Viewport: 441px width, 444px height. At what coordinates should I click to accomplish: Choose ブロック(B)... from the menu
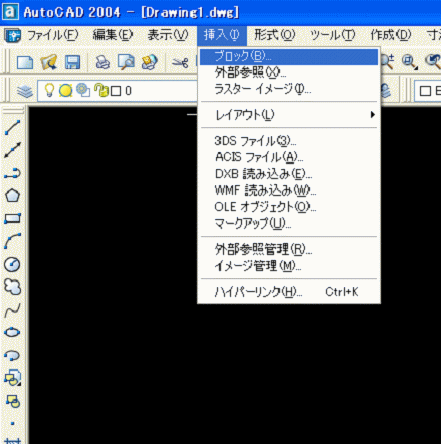[289, 57]
